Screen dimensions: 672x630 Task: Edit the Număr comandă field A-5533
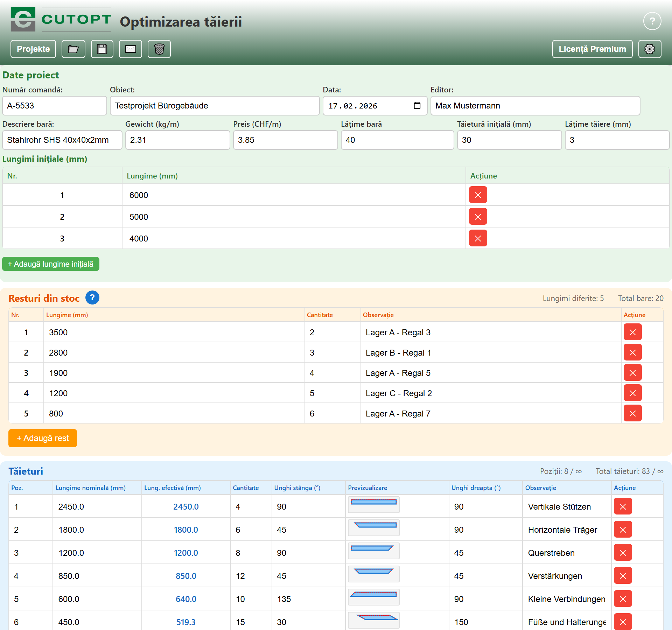tap(55, 106)
